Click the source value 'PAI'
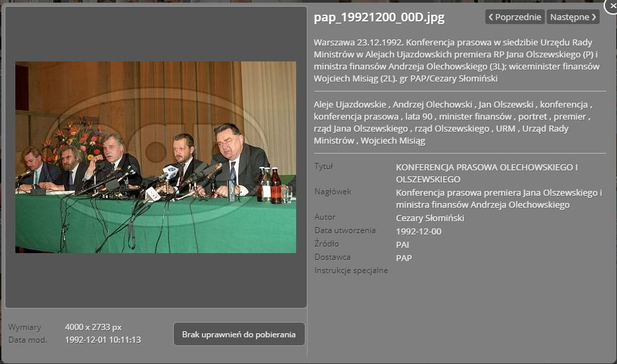Image resolution: width=617 pixels, height=364 pixels. [x=402, y=245]
